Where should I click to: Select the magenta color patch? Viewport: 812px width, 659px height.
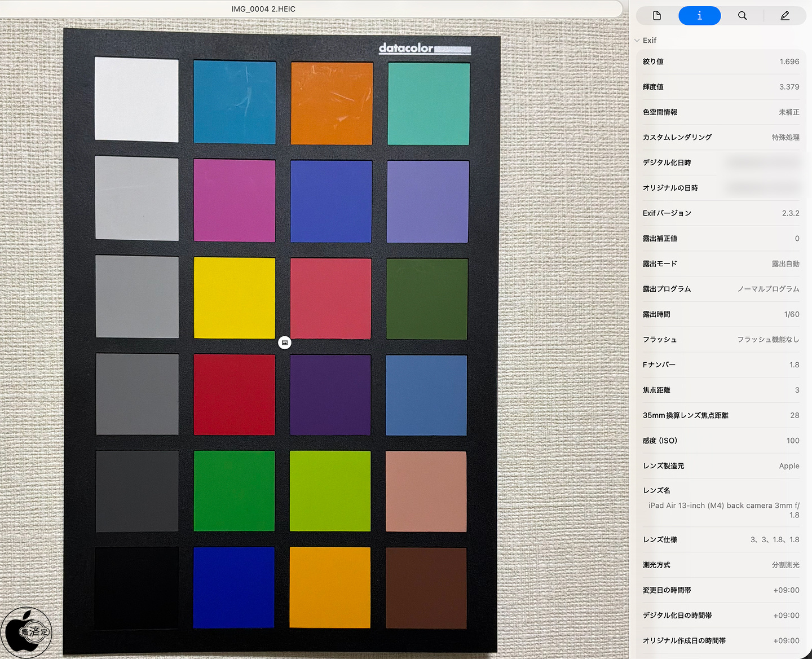pos(235,200)
